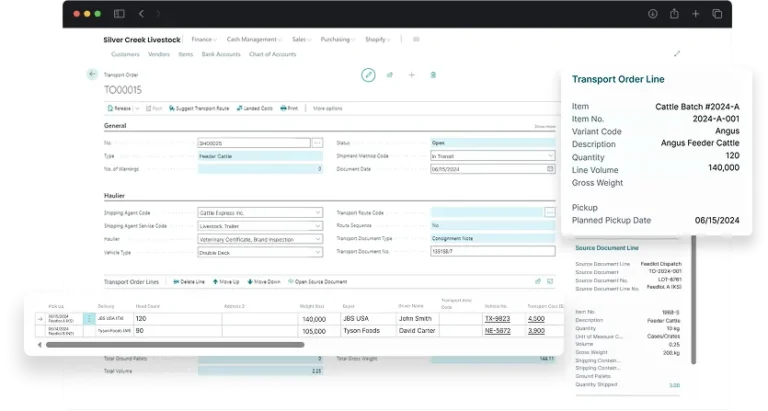
Task: Click the left arrow of horizontal scrollbar
Action: point(40,344)
